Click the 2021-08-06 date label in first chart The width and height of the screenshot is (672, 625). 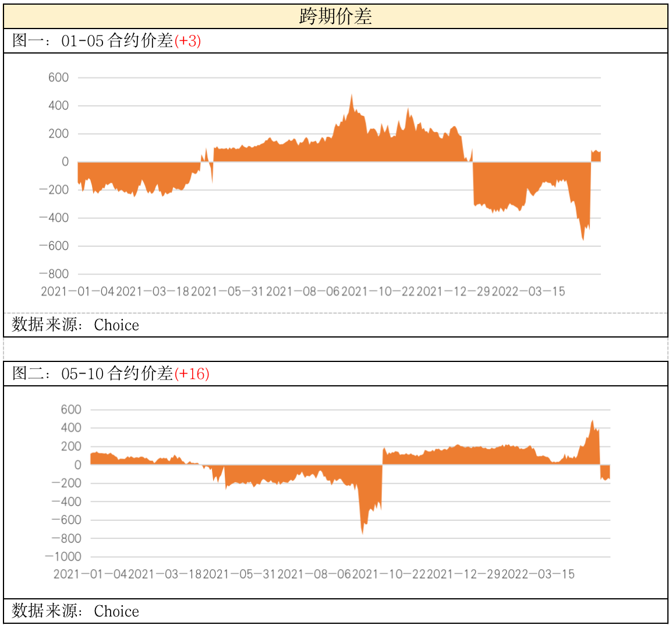(x=303, y=292)
